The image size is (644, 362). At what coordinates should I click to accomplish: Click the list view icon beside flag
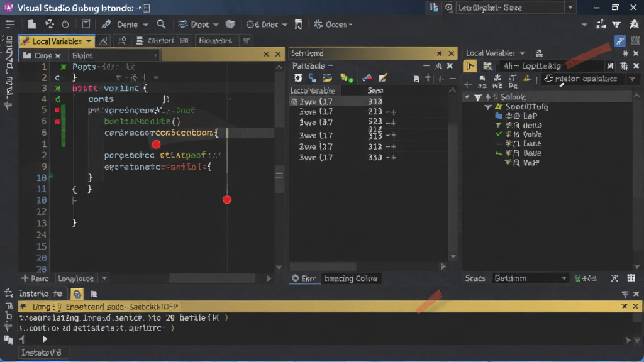pos(487,65)
